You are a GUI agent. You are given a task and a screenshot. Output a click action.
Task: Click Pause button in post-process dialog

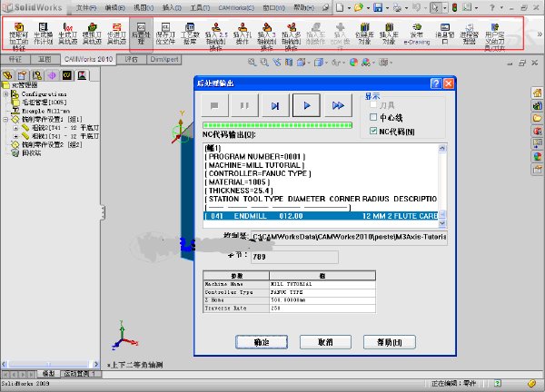(244, 105)
